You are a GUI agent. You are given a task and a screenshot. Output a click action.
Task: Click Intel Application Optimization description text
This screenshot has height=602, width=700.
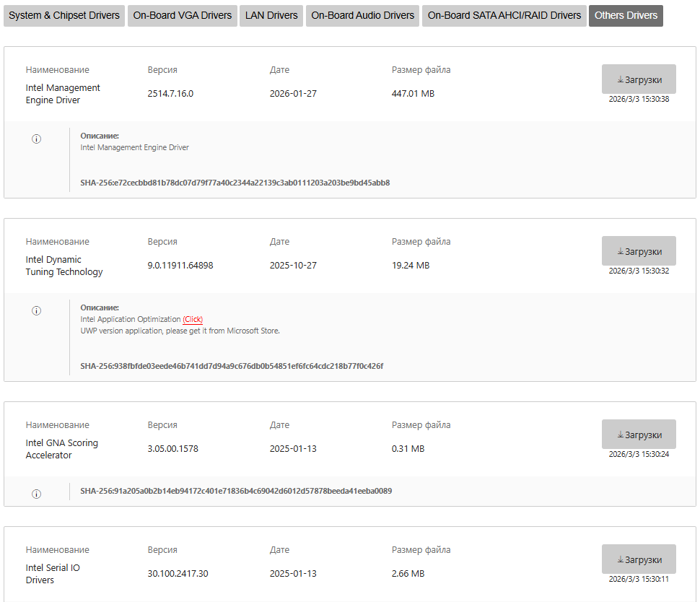pyautogui.click(x=131, y=319)
